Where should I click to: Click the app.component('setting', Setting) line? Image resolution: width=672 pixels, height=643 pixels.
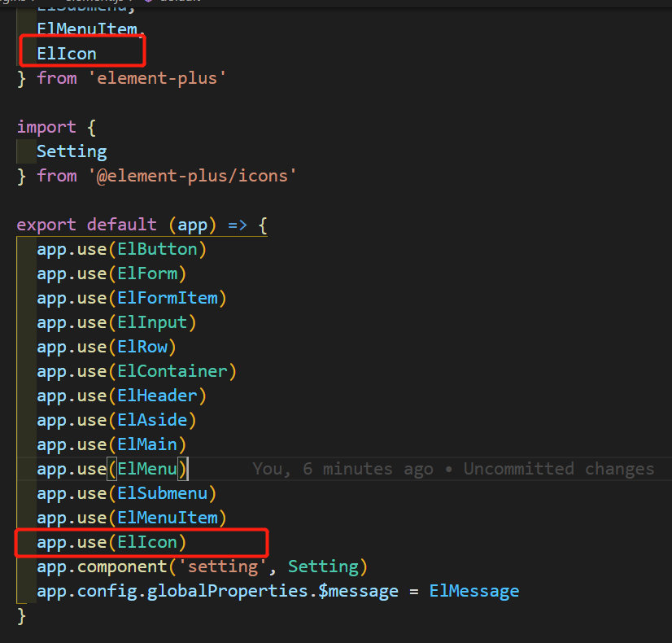point(203,566)
